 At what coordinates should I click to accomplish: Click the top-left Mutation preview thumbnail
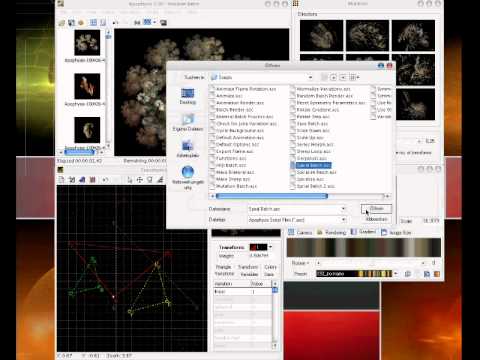click(x=321, y=35)
